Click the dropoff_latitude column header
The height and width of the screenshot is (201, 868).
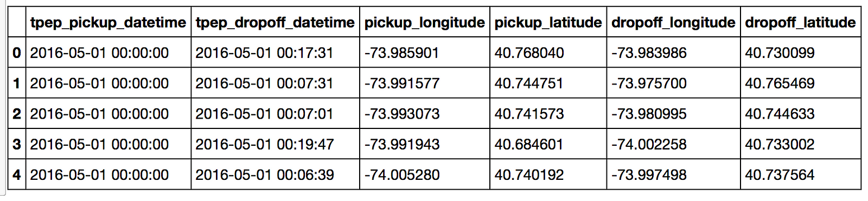[x=800, y=22]
